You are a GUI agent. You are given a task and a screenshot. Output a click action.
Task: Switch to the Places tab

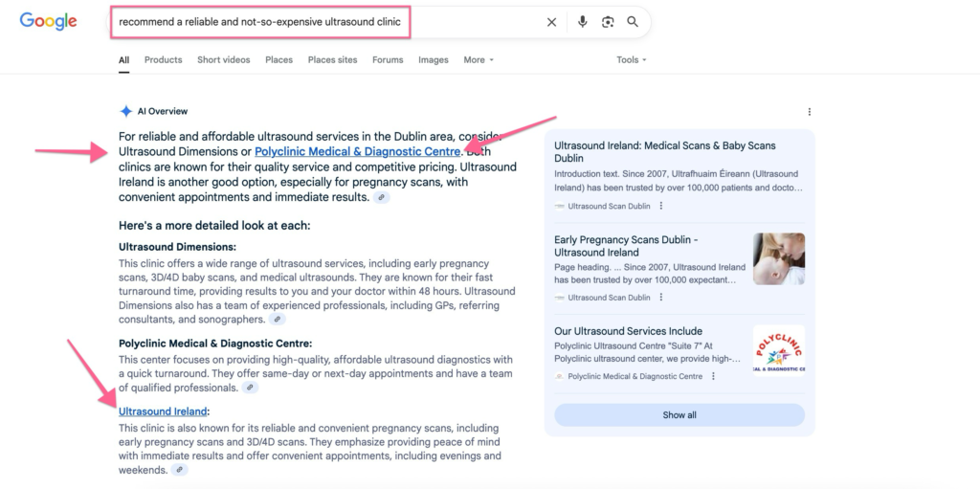tap(278, 60)
